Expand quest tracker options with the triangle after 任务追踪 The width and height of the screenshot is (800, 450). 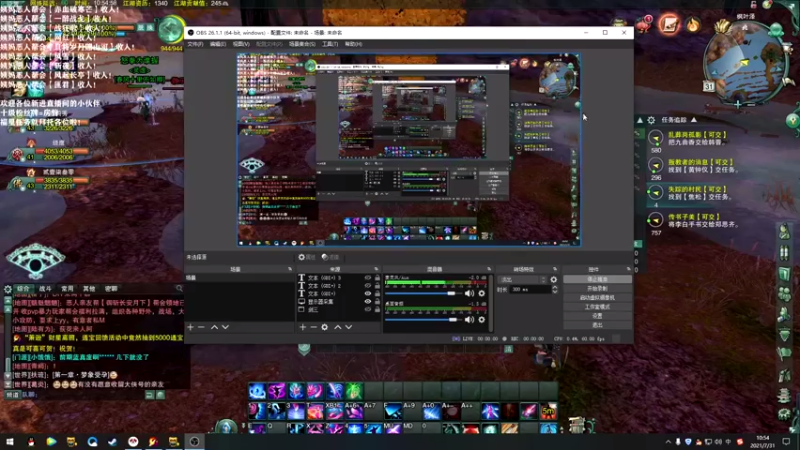(694, 120)
